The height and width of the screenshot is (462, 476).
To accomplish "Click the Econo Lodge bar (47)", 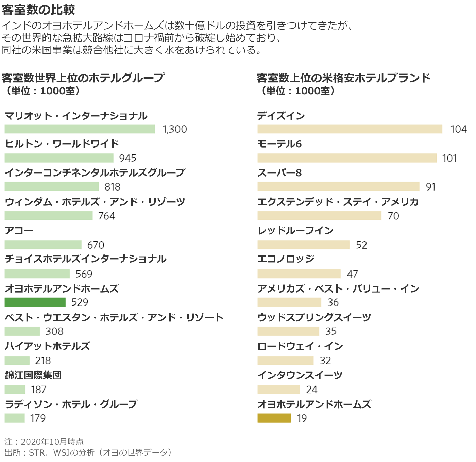I will point(299,274).
